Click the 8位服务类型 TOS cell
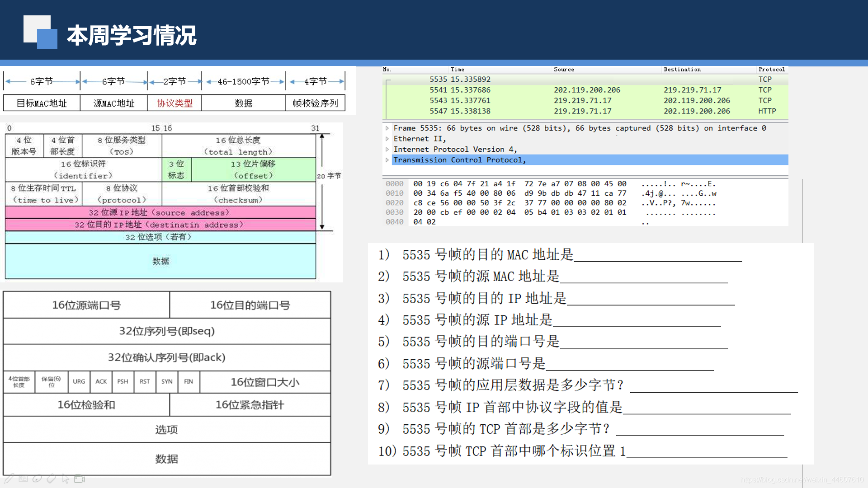This screenshot has width=868, height=488. [122, 146]
